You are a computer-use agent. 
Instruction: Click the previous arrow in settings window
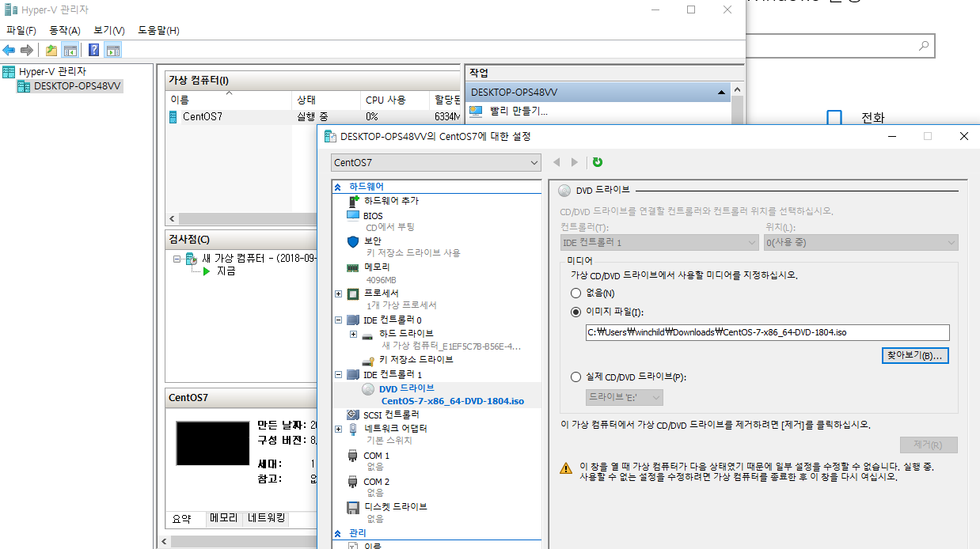coord(556,162)
